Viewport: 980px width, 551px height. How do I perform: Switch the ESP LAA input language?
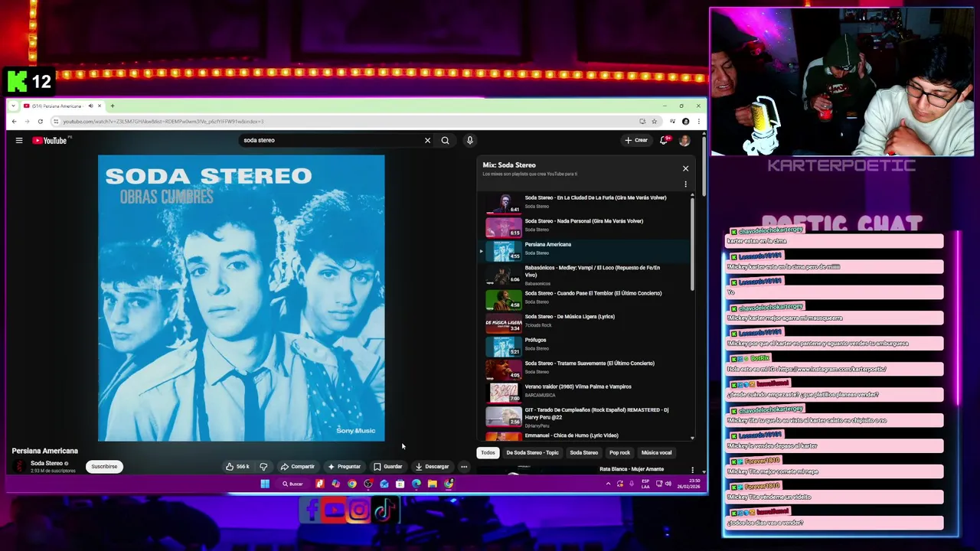click(x=646, y=484)
